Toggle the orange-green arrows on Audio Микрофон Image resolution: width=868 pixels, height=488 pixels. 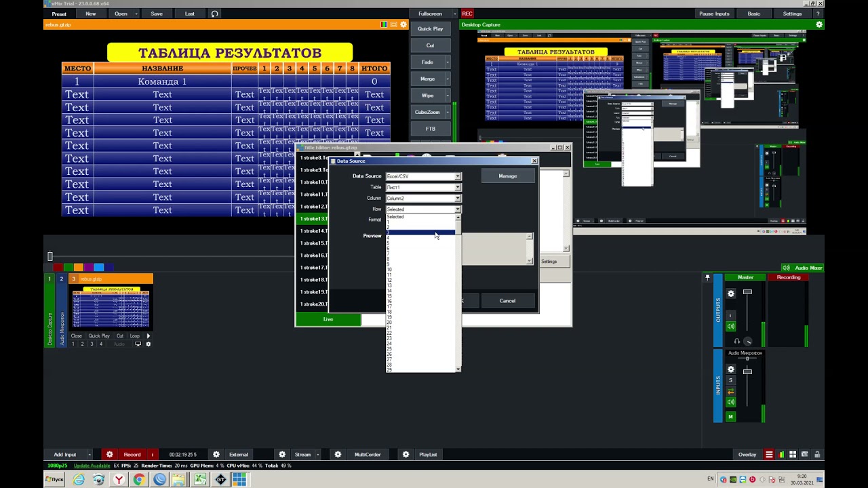click(731, 392)
